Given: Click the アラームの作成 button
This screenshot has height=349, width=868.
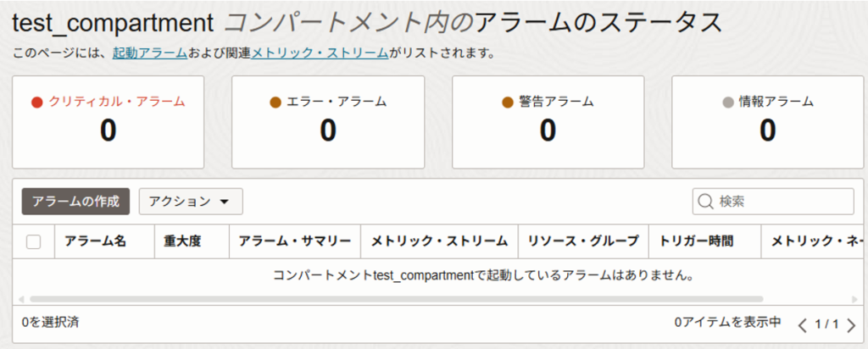Looking at the screenshot, I should pos(75,202).
